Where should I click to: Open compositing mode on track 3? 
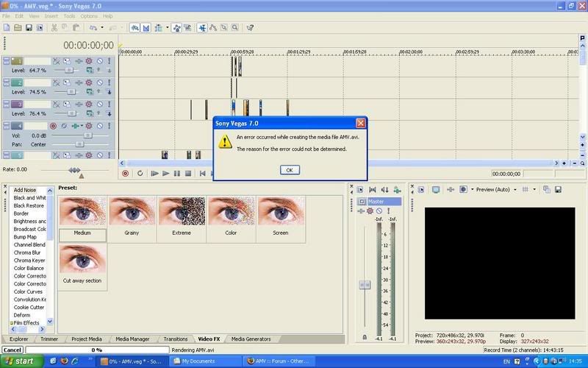coord(89,113)
